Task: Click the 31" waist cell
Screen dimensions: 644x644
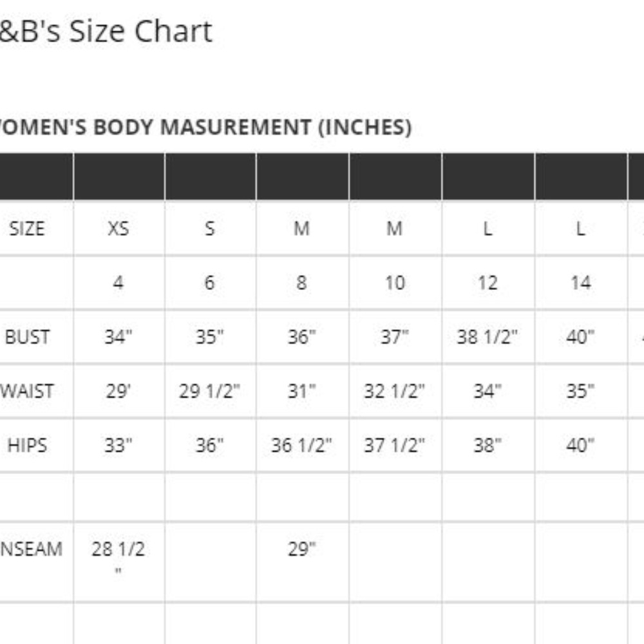Action: pyautogui.click(x=301, y=391)
